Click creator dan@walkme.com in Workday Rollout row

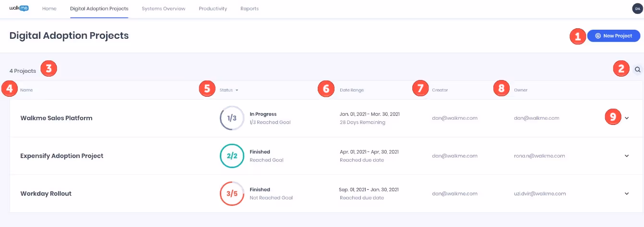(455, 193)
